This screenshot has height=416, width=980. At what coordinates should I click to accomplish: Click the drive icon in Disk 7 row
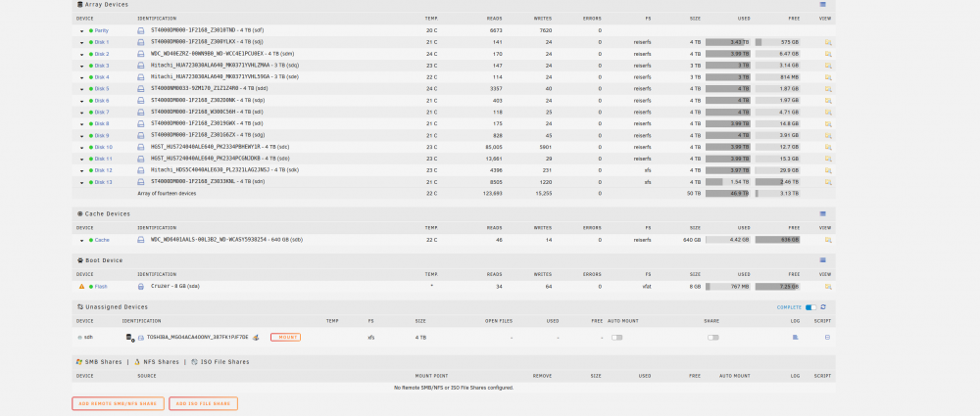[x=140, y=112]
